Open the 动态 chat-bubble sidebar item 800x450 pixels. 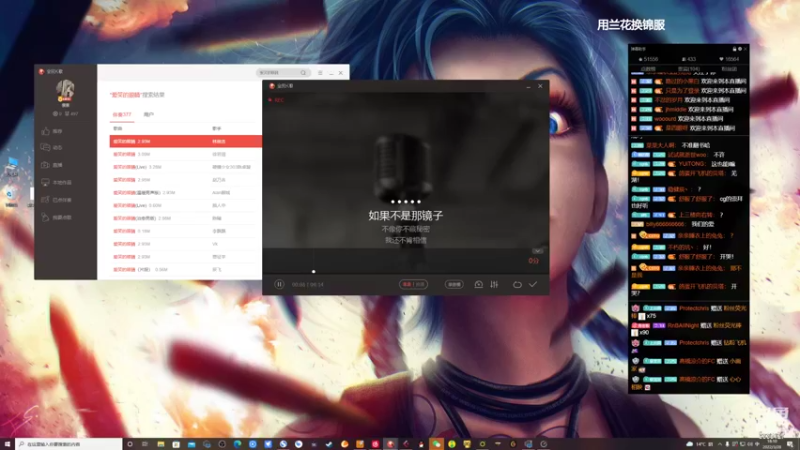tap(52, 147)
